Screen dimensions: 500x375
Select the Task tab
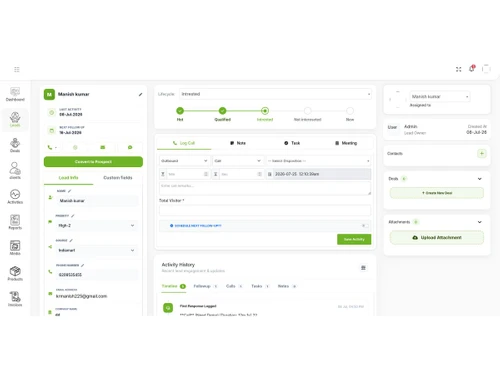[292, 143]
